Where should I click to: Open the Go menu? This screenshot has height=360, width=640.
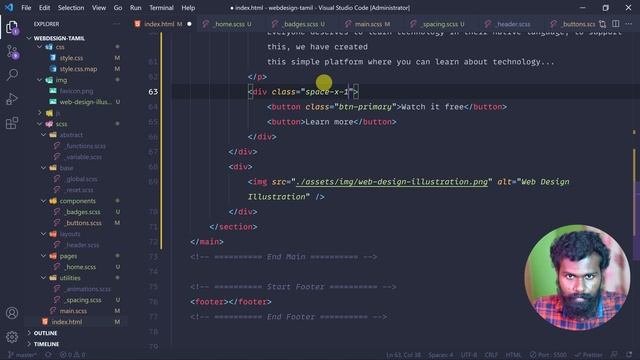pyautogui.click(x=118, y=8)
